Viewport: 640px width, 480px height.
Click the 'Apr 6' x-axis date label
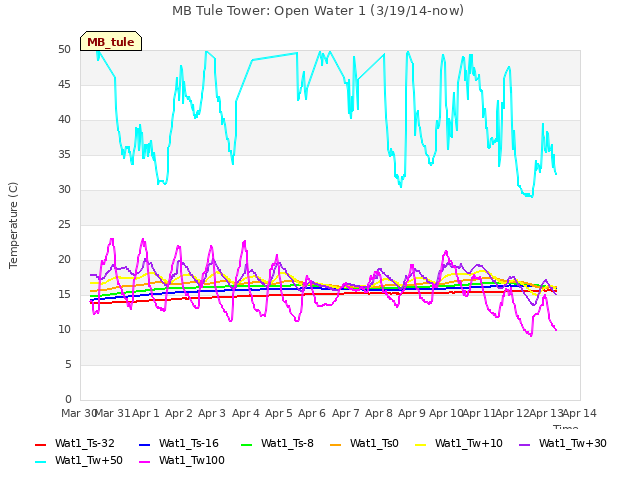(x=312, y=413)
